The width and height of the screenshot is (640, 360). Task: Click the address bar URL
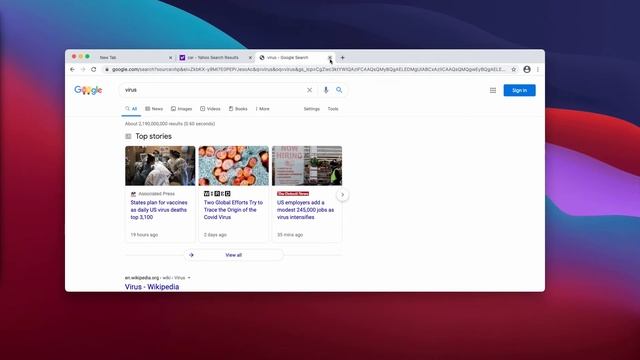[308, 69]
